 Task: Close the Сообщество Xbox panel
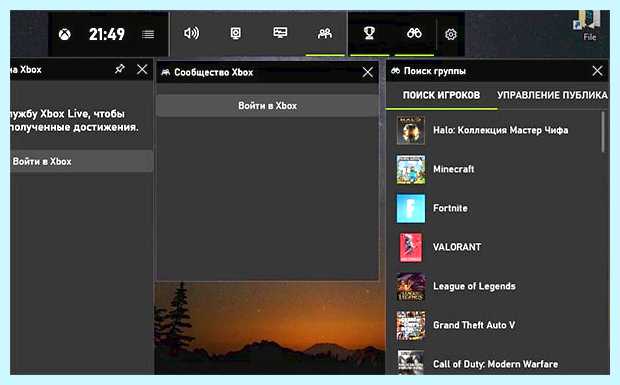(x=368, y=72)
